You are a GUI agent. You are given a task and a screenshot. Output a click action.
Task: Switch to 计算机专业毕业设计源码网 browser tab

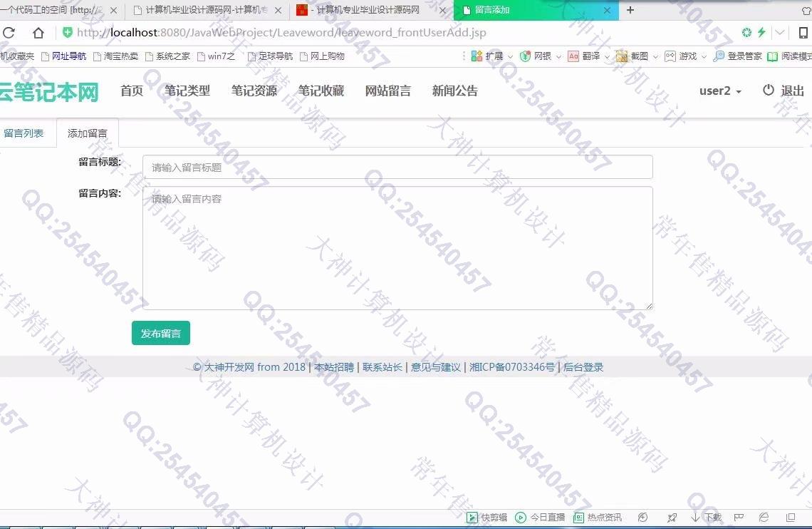tap(371, 10)
